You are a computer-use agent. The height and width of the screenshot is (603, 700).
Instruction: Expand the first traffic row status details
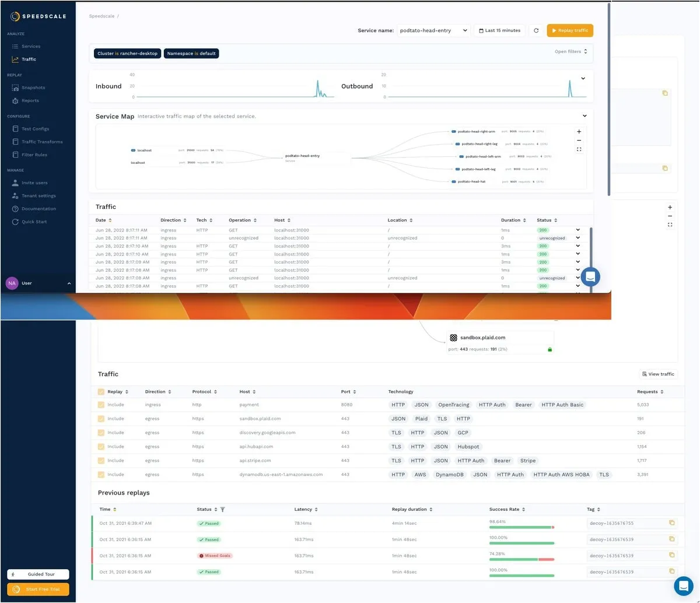pyautogui.click(x=576, y=230)
